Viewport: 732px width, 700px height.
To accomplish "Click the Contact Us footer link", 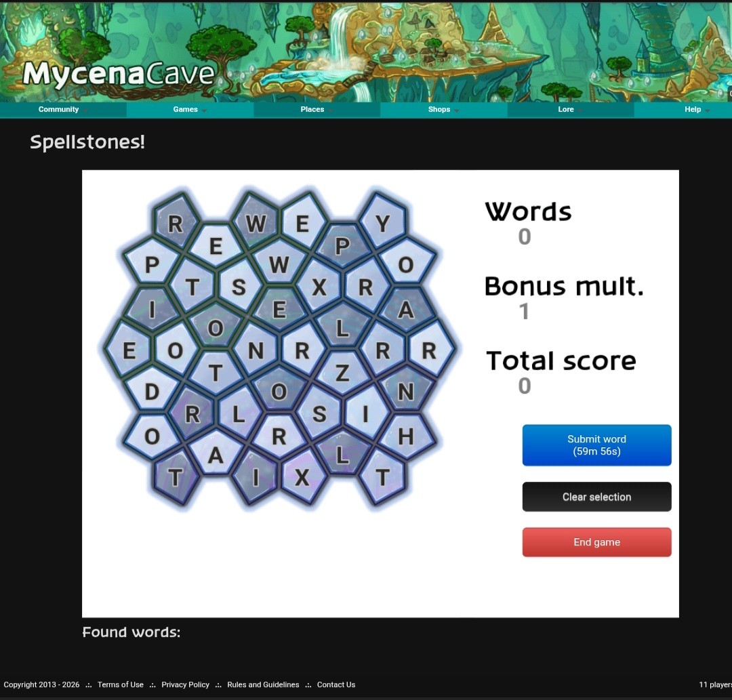I will 336,684.
